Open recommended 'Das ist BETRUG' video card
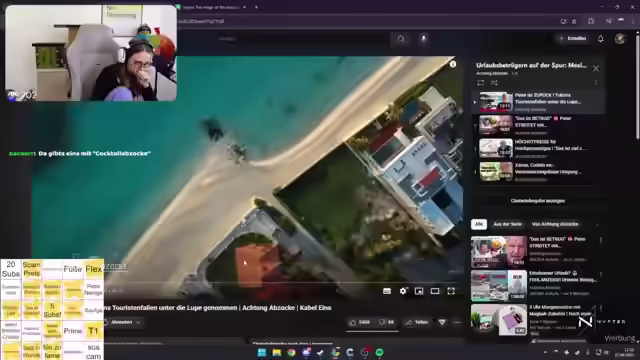 tap(535, 251)
